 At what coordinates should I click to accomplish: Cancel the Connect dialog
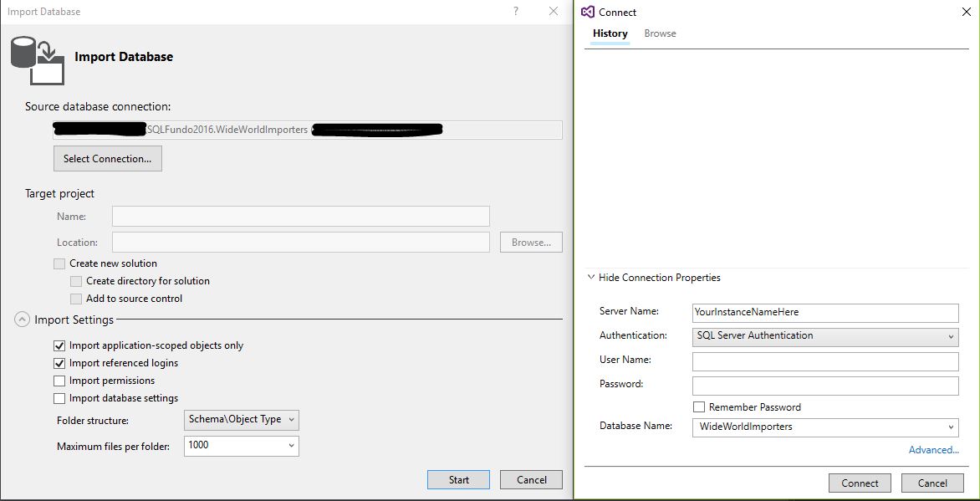pos(932,483)
